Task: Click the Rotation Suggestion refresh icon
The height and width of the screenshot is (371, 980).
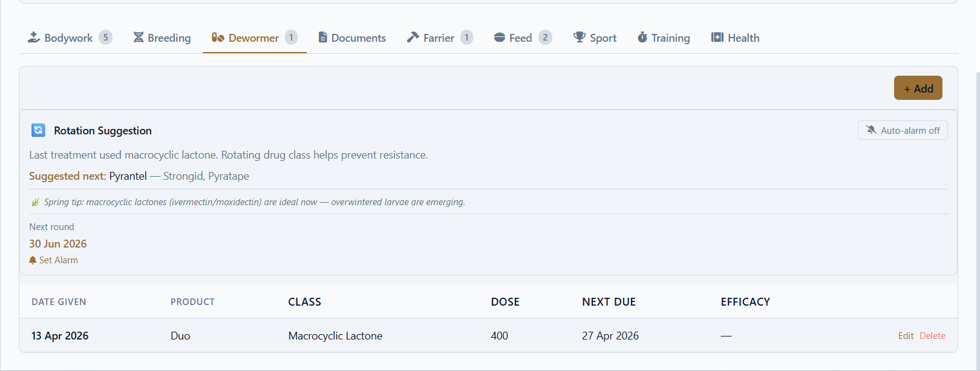Action: [x=38, y=130]
